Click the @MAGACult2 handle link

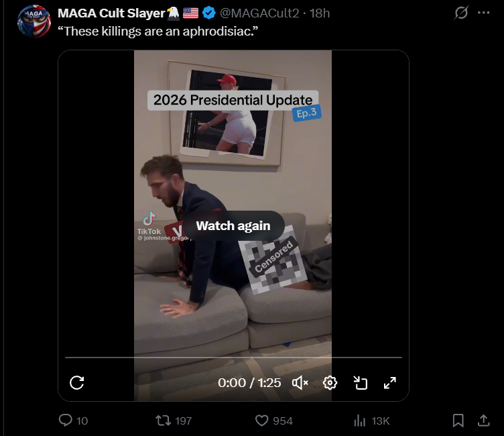pos(259,13)
